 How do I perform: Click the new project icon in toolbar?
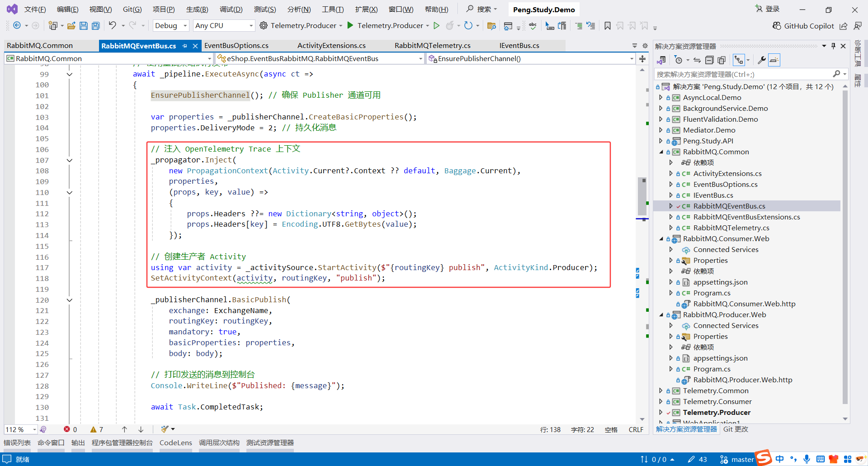click(53, 26)
